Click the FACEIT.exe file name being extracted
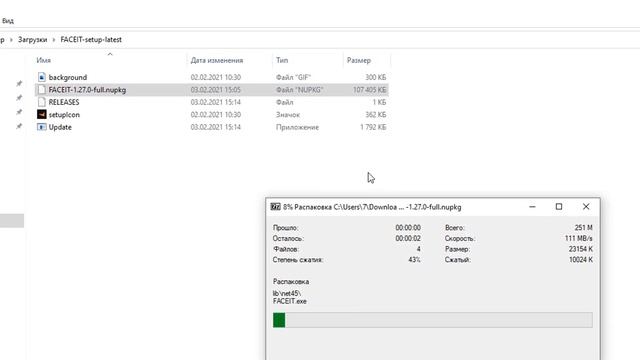This screenshot has width=640, height=360. coord(289,301)
